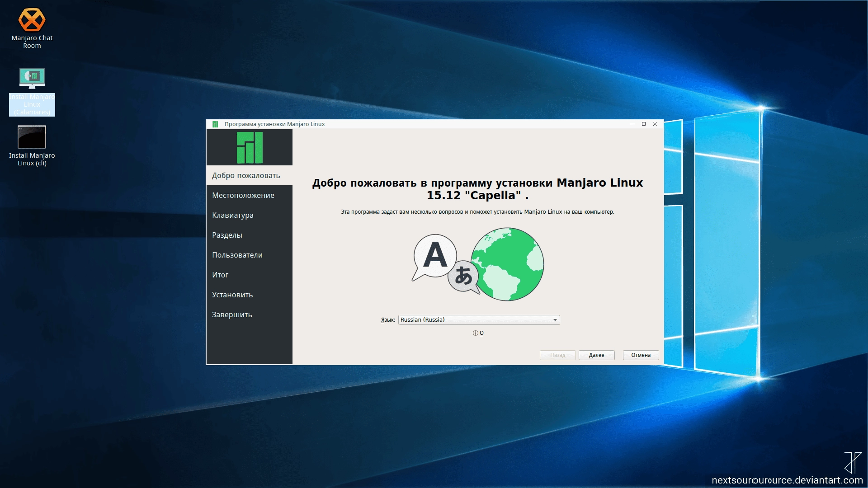Select the Установить step in sidebar

coord(250,295)
